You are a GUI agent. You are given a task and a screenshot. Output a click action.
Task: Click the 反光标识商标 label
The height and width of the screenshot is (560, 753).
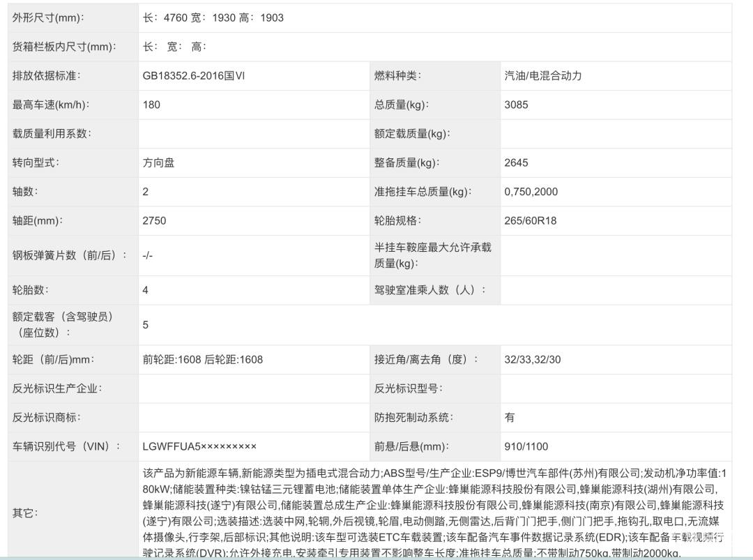[x=47, y=417]
